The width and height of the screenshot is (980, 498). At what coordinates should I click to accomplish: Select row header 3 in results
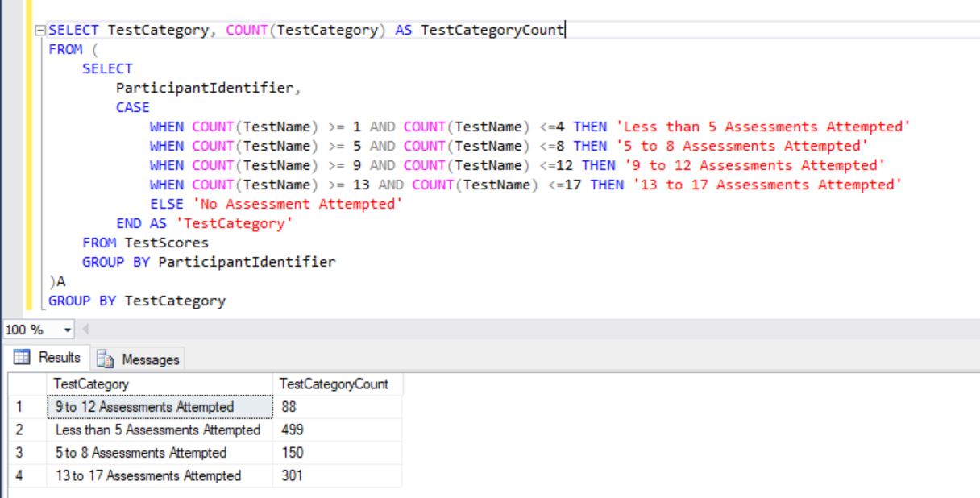pyautogui.click(x=27, y=452)
